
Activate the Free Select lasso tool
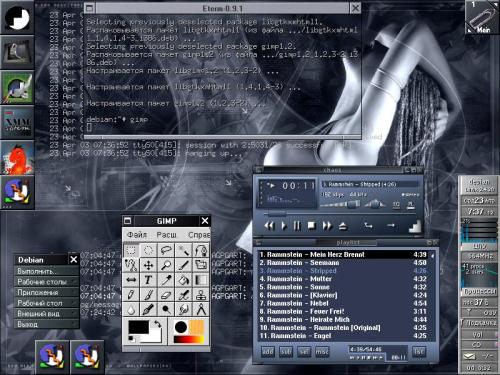click(166, 250)
